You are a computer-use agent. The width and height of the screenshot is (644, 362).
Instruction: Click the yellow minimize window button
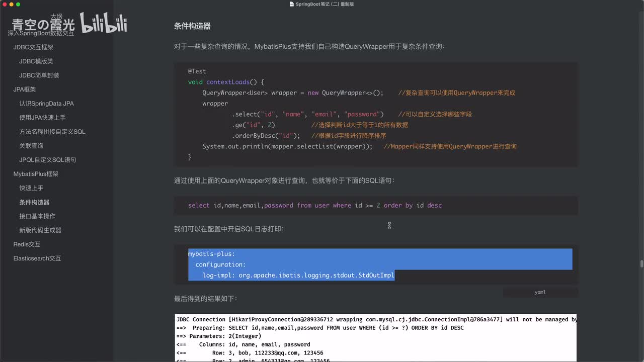pos(11,4)
